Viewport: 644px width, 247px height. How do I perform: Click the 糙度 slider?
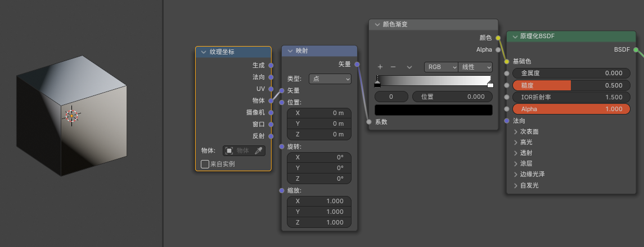tap(571, 85)
